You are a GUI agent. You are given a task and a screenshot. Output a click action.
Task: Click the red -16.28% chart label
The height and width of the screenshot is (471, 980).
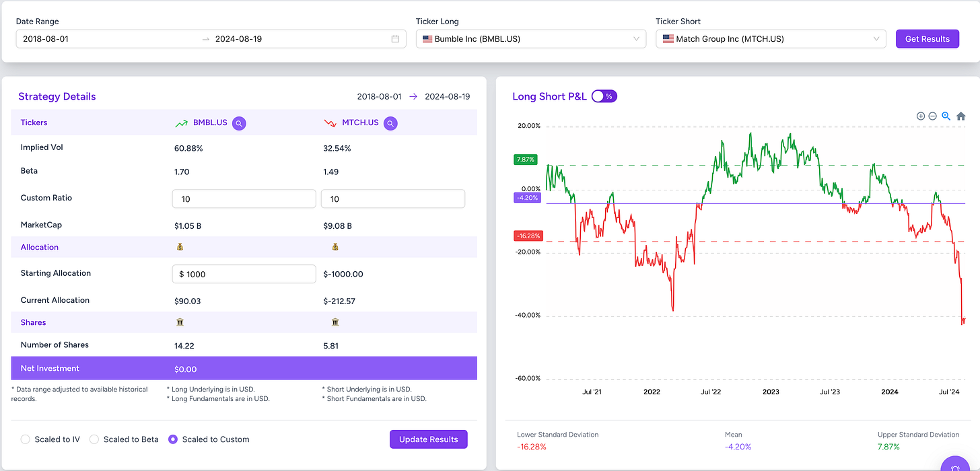(x=528, y=236)
